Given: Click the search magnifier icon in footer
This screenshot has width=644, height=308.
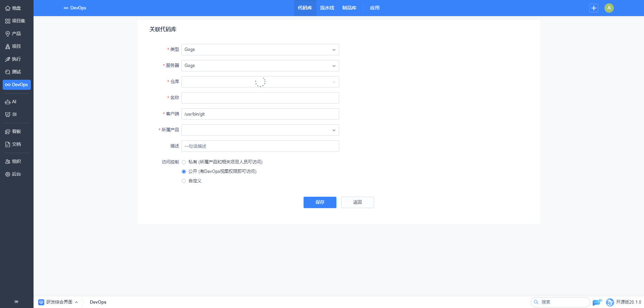Looking at the screenshot, I should coord(536,302).
